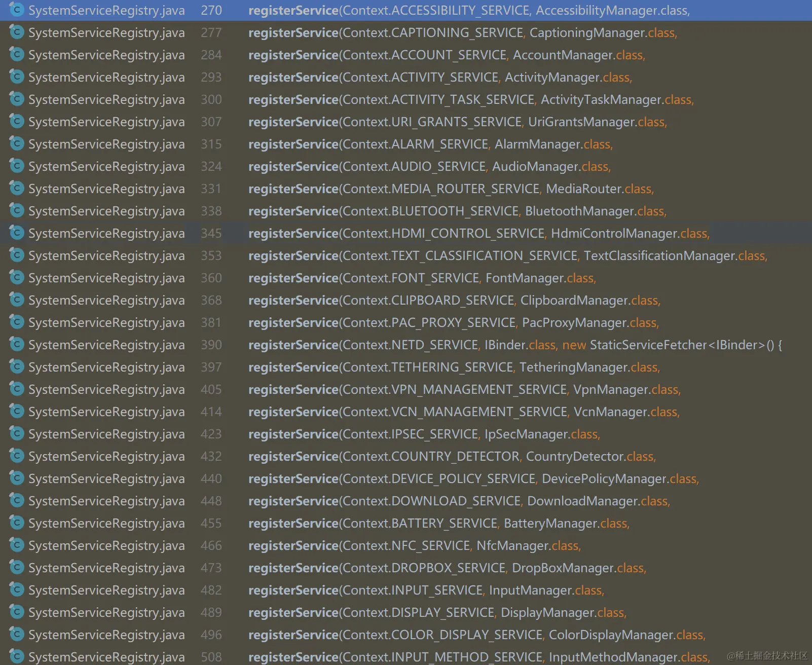
Task: Select the DROPBOX_SERVICE usage code
Action: (x=447, y=568)
